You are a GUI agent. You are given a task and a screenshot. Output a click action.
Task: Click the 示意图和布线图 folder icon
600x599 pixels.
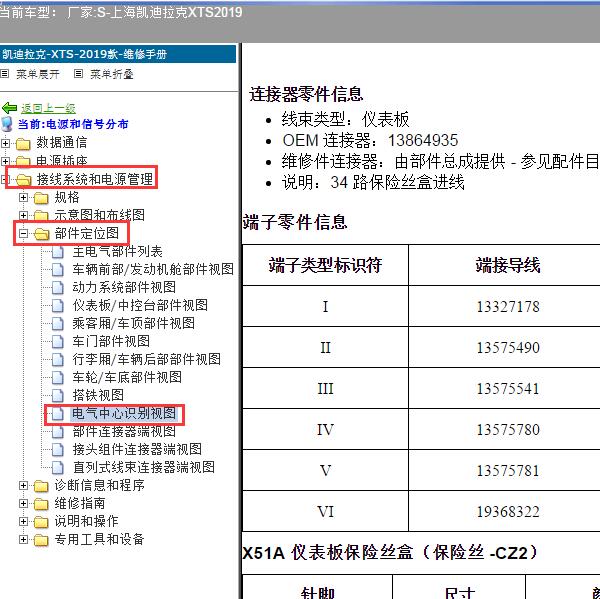click(x=41, y=215)
